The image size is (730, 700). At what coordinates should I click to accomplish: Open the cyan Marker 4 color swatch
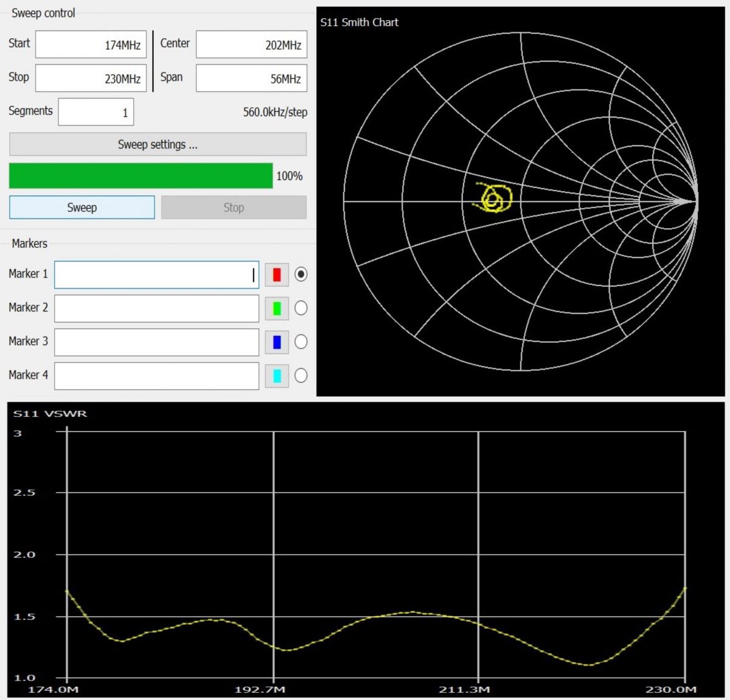[x=277, y=376]
